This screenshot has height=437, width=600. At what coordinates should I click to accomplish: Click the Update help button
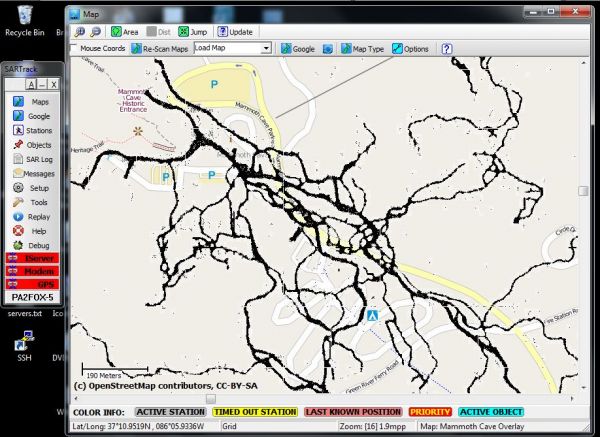[235, 32]
